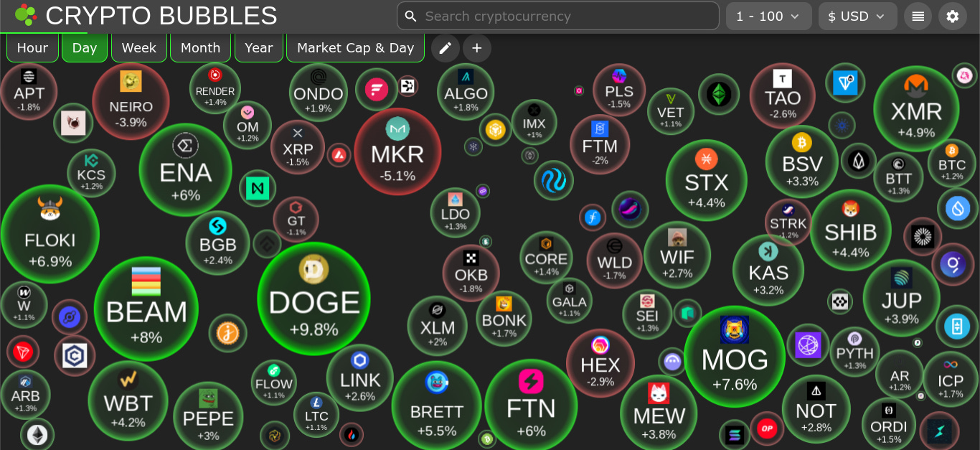Select the TAO bubble

pyautogui.click(x=783, y=96)
